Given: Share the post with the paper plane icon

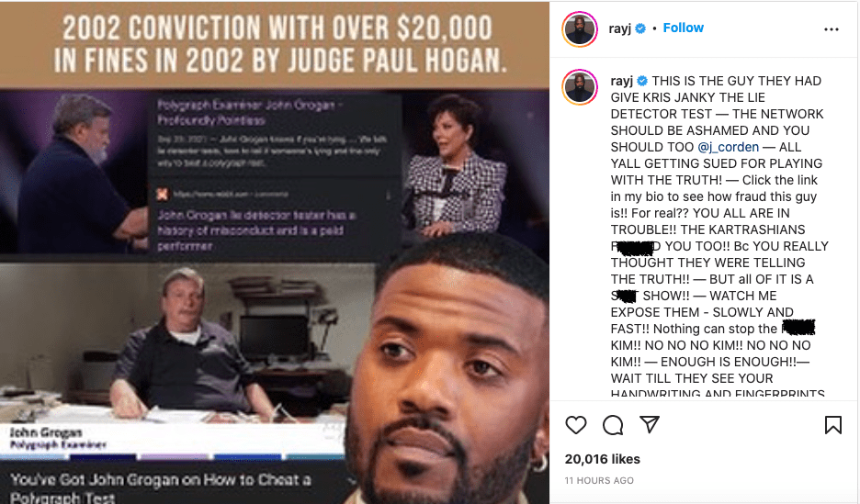Looking at the screenshot, I should point(650,424).
